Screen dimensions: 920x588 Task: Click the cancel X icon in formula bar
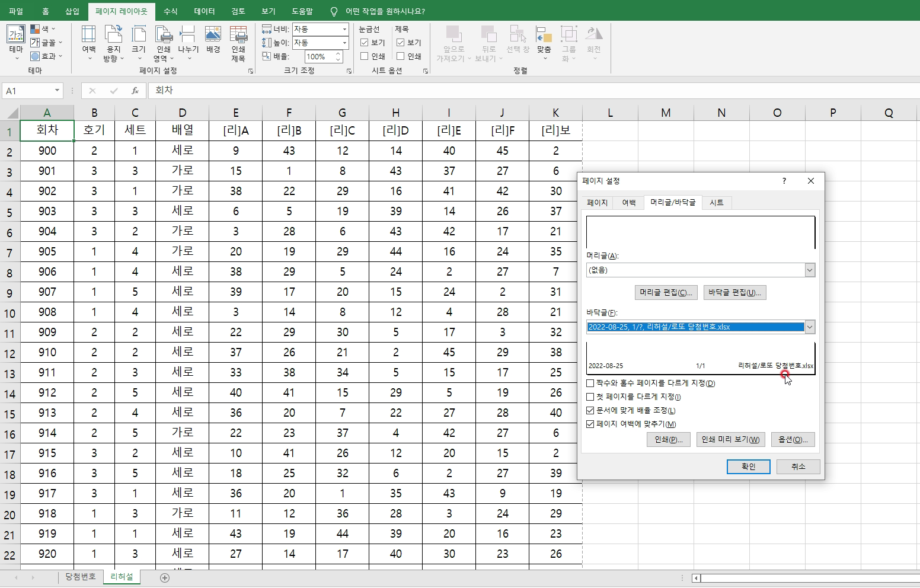pos(92,91)
